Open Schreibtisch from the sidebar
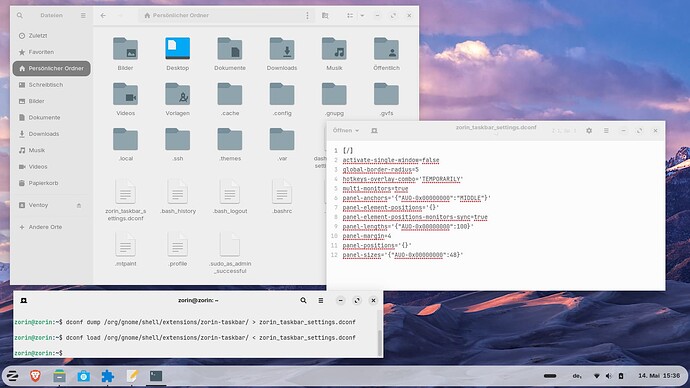The width and height of the screenshot is (690, 388). [x=52, y=84]
